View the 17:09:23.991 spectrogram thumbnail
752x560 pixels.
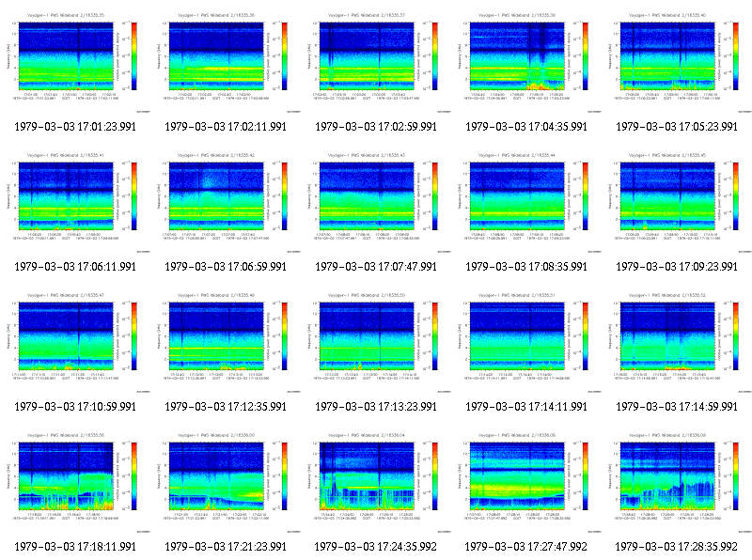coord(677,203)
